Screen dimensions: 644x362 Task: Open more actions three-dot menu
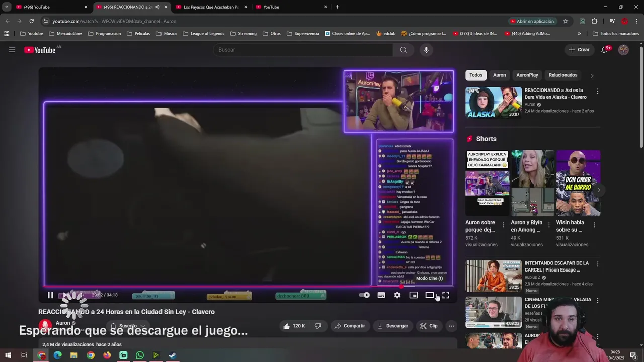[x=451, y=326]
